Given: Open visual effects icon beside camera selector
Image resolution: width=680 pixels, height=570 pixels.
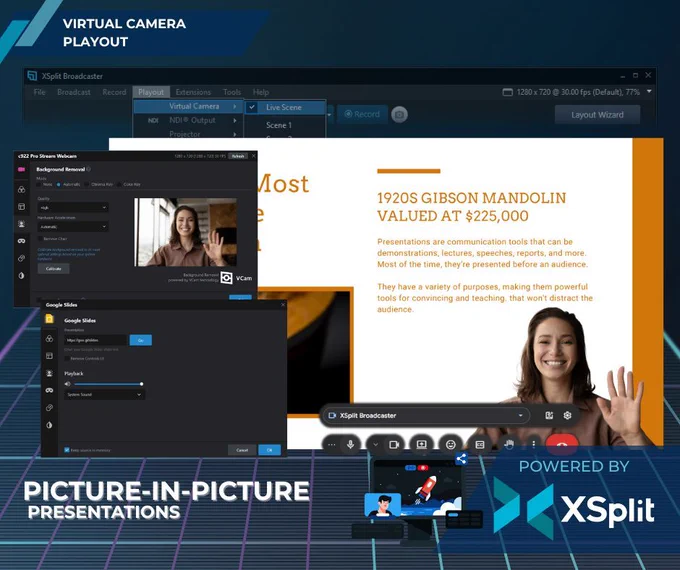Looking at the screenshot, I should coord(549,416).
